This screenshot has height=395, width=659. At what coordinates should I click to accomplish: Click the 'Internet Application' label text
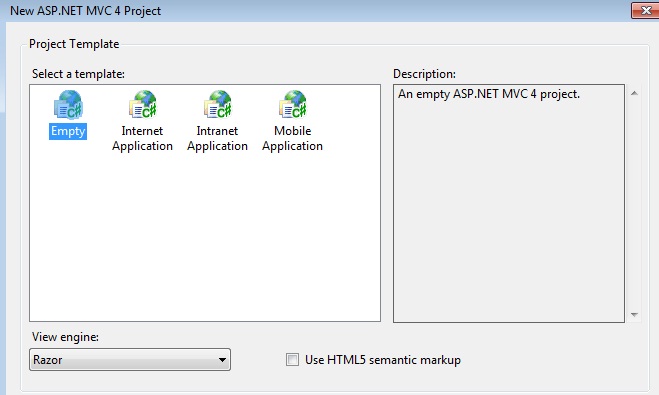pos(142,138)
